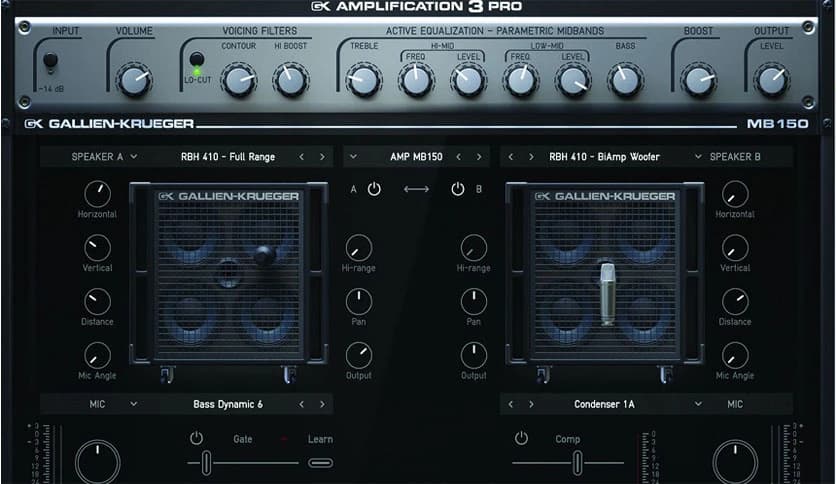
Task: Select next cabinet for RBH 410 Full Range
Action: point(322,157)
